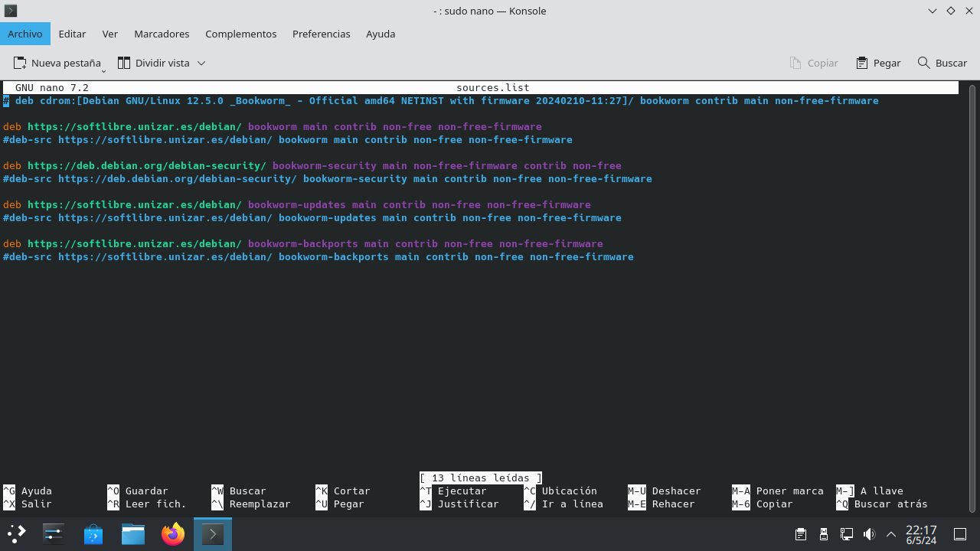Open the network tray icon
The image size is (980, 551).
847,534
